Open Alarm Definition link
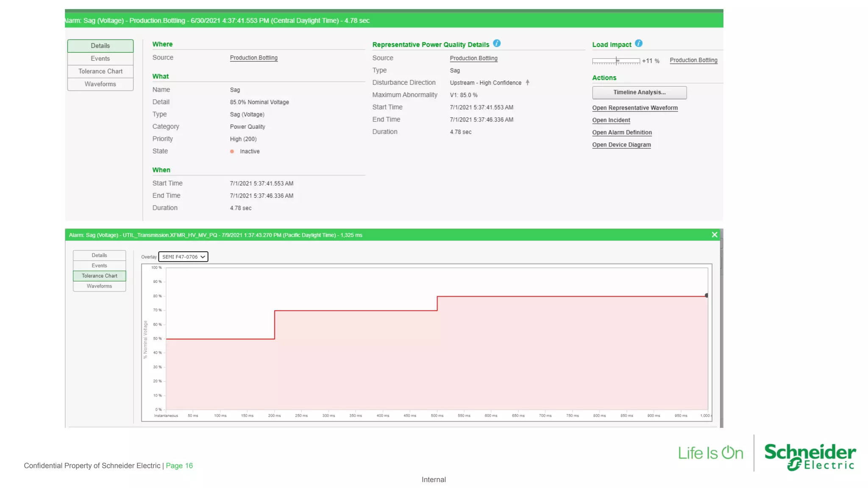The height and width of the screenshot is (488, 868). (x=622, y=133)
